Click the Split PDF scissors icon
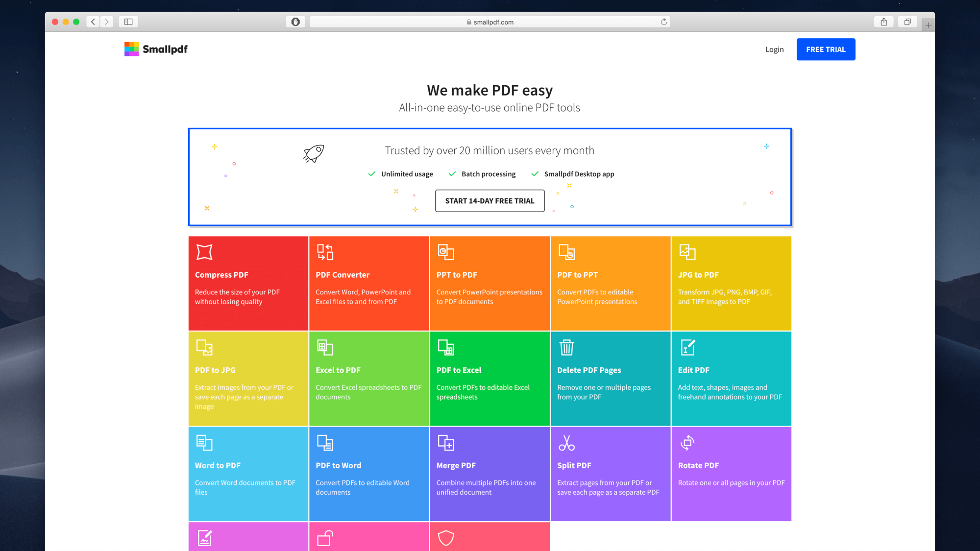The height and width of the screenshot is (551, 980). (x=566, y=443)
